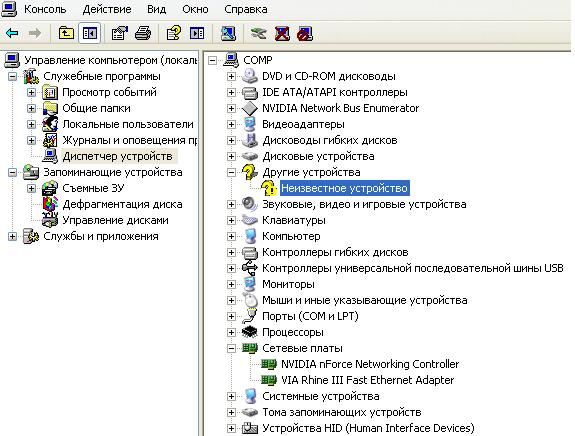Expand the Службы и приложения node
This screenshot has width=575, height=436.
pyautogui.click(x=12, y=236)
